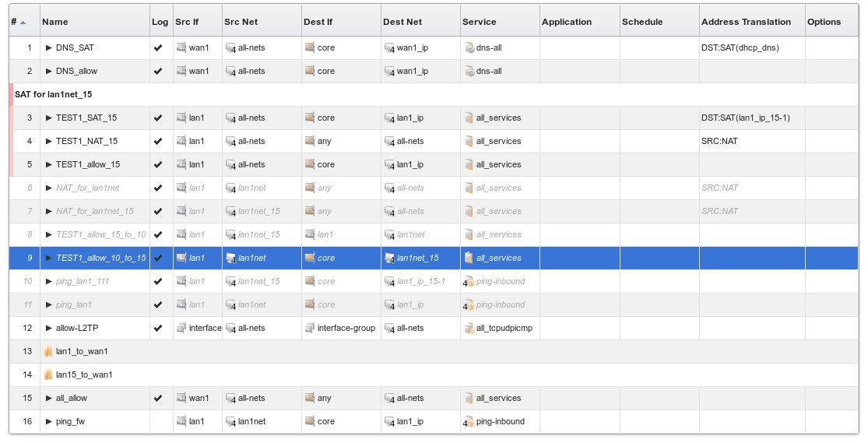Screen dimensions: 868x443
Task: Click ping-inbound service icon in ping_fw row
Action: click(469, 421)
